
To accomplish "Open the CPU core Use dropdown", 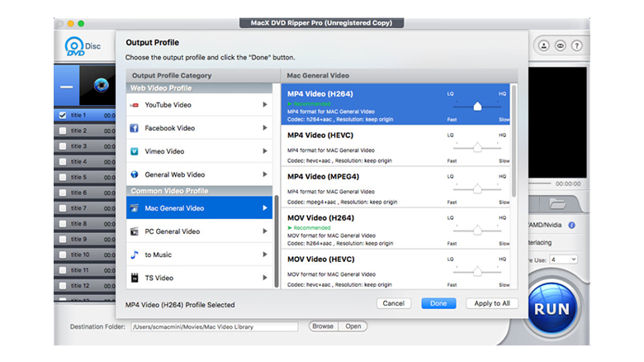I will [563, 260].
